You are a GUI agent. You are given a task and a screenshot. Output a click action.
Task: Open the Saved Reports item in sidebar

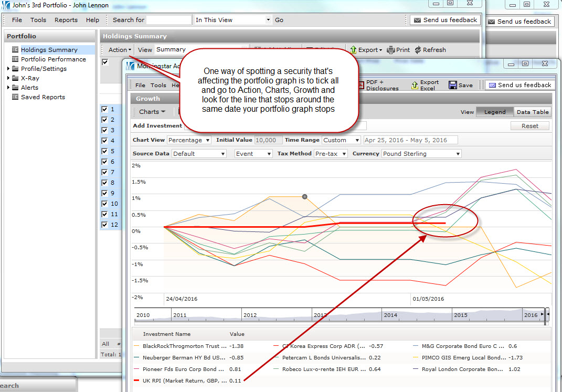(x=43, y=97)
